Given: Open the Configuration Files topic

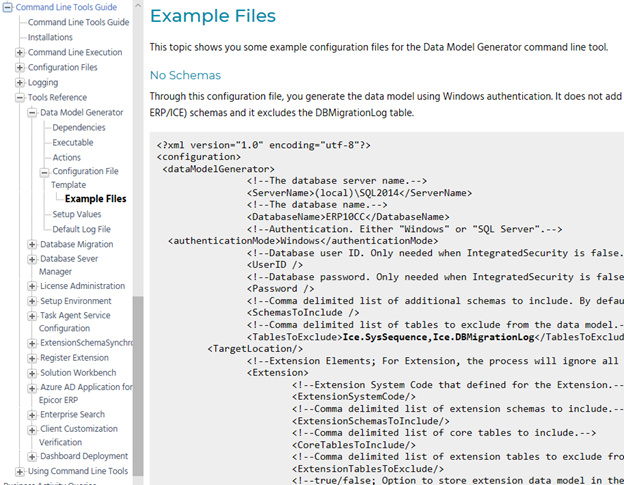Looking at the screenshot, I should coord(62,67).
